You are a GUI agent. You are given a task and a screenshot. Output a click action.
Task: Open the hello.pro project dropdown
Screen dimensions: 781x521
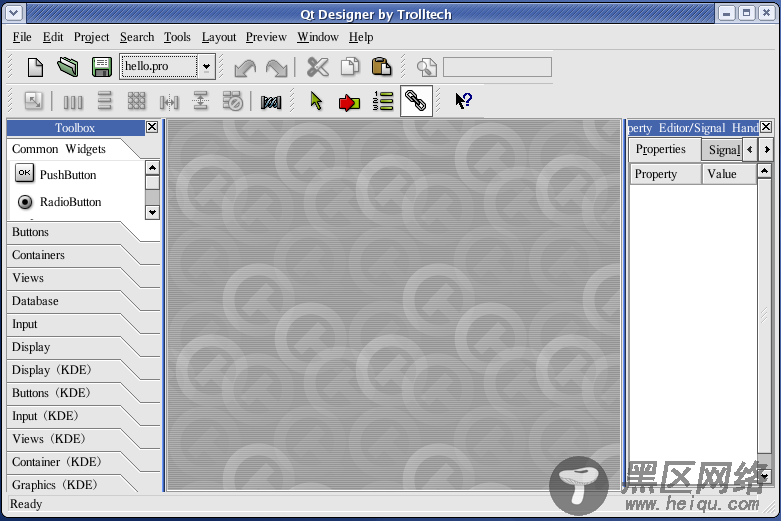206,67
